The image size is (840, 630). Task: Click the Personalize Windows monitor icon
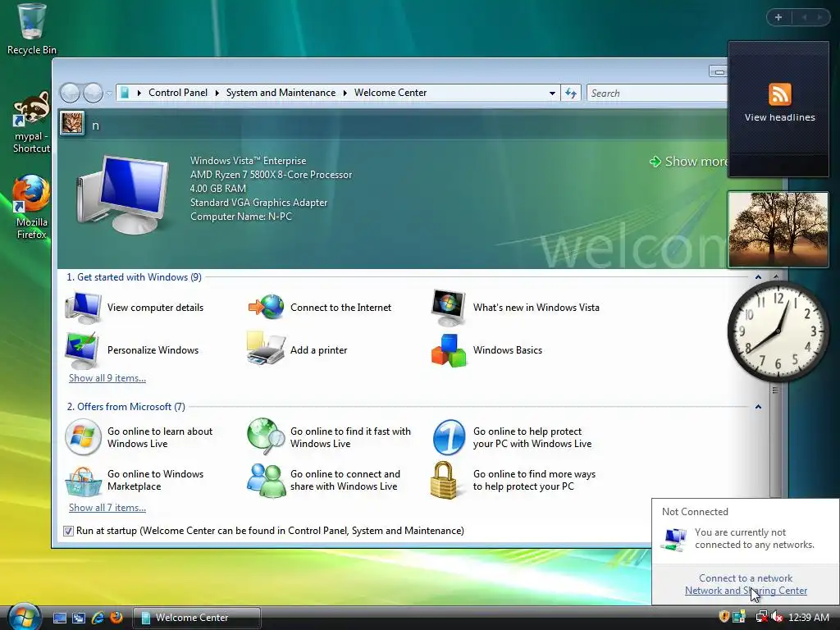pyautogui.click(x=82, y=349)
